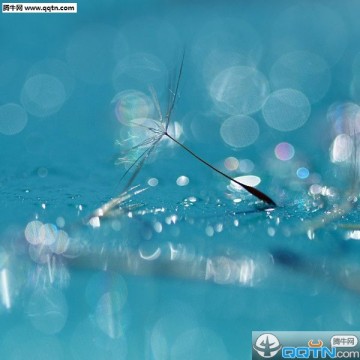Click the white oval droplet near seed tip
Image resolution: width=360 pixels, height=360 pixels.
pos(247,181)
